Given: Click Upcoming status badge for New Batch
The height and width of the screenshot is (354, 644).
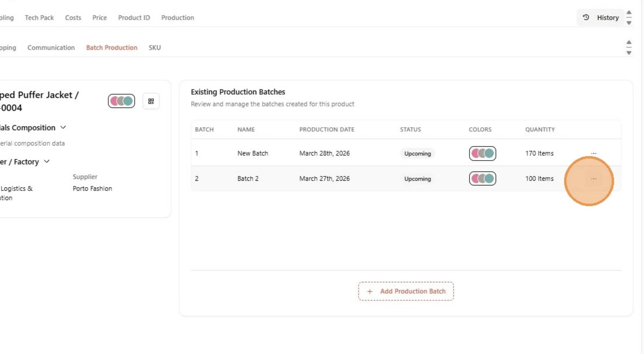Looking at the screenshot, I should tap(418, 154).
